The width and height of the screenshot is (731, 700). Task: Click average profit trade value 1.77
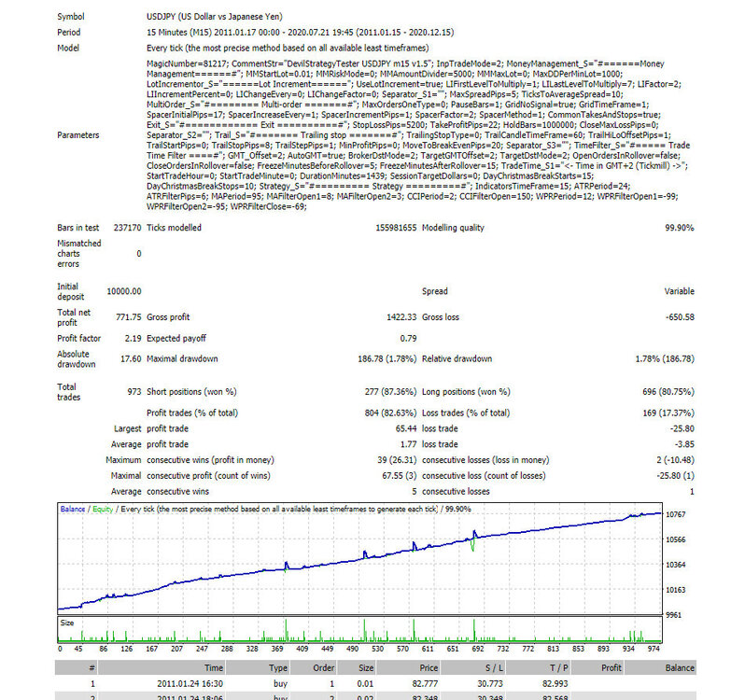click(x=408, y=444)
